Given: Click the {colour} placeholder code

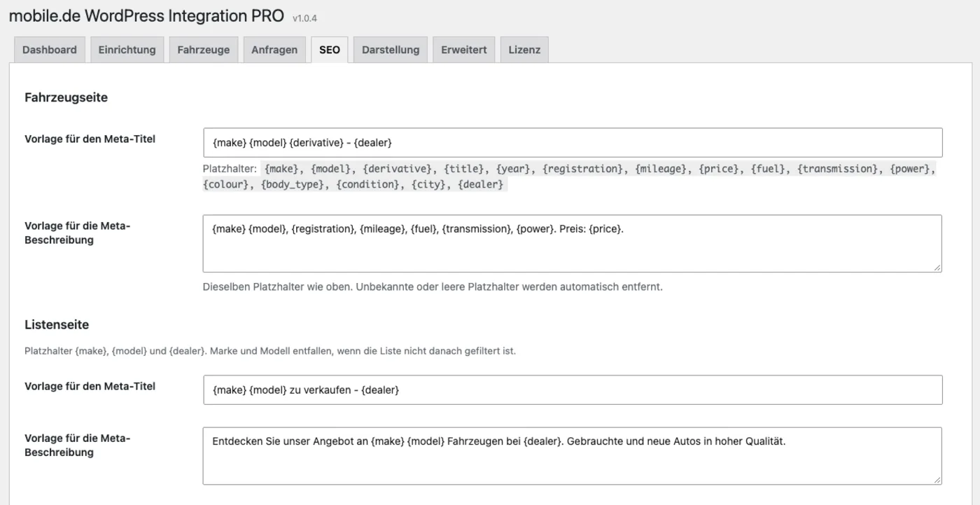Looking at the screenshot, I should coord(226,184).
